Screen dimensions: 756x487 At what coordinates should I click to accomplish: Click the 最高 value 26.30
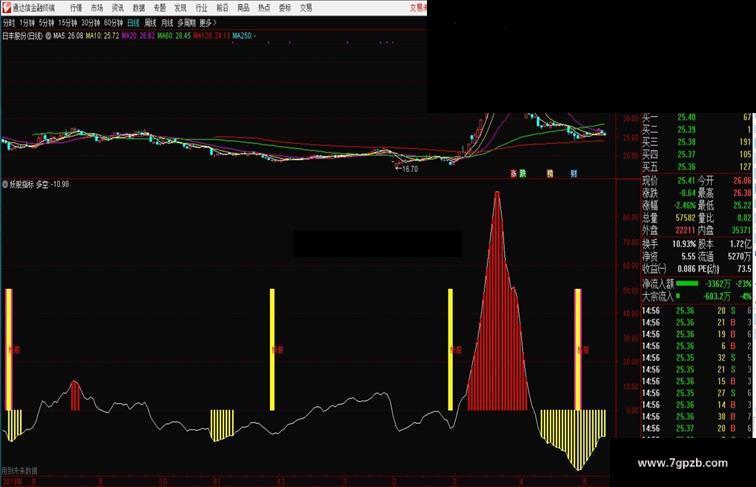(x=742, y=193)
